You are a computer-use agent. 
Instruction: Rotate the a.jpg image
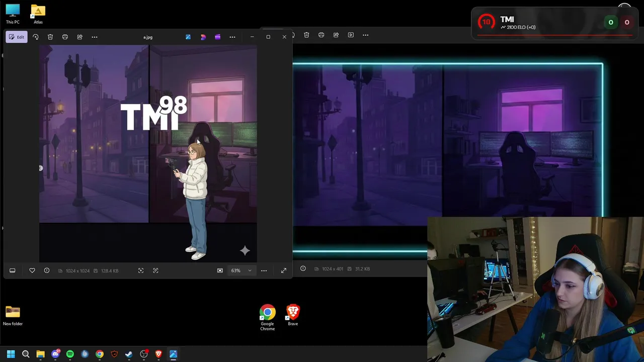[35, 37]
